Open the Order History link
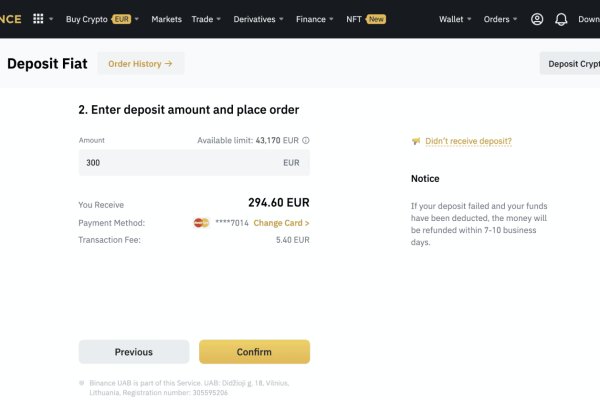600x400 pixels. point(140,64)
